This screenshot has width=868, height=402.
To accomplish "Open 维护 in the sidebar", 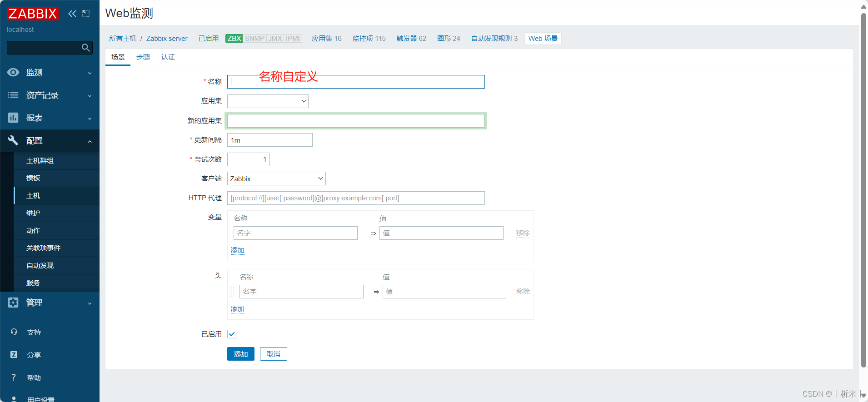I will (56, 213).
